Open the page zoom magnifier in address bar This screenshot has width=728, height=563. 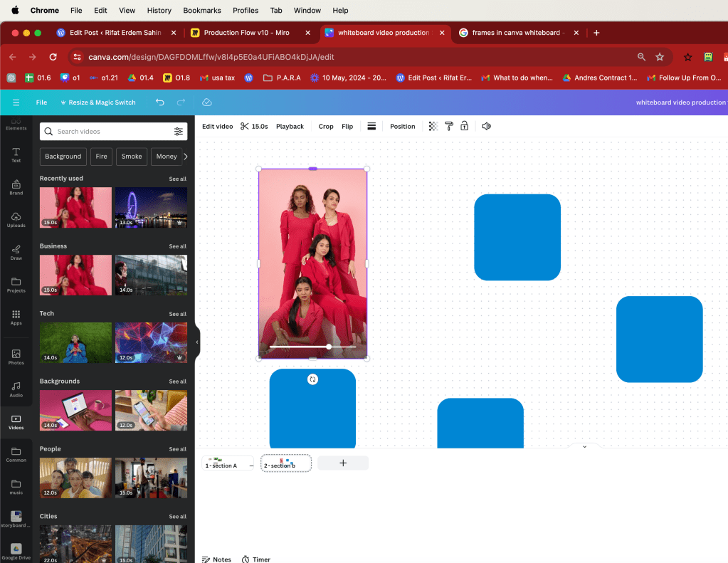pyautogui.click(x=641, y=57)
